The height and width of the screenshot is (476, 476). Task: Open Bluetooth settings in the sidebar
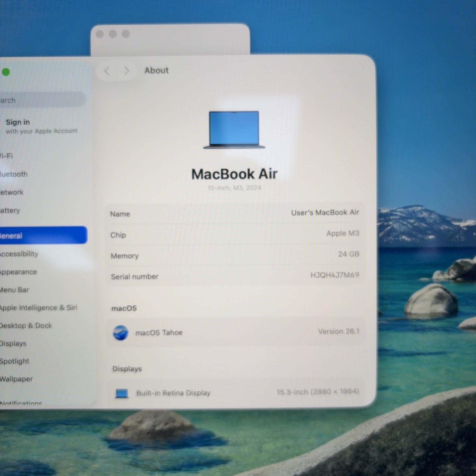[14, 174]
